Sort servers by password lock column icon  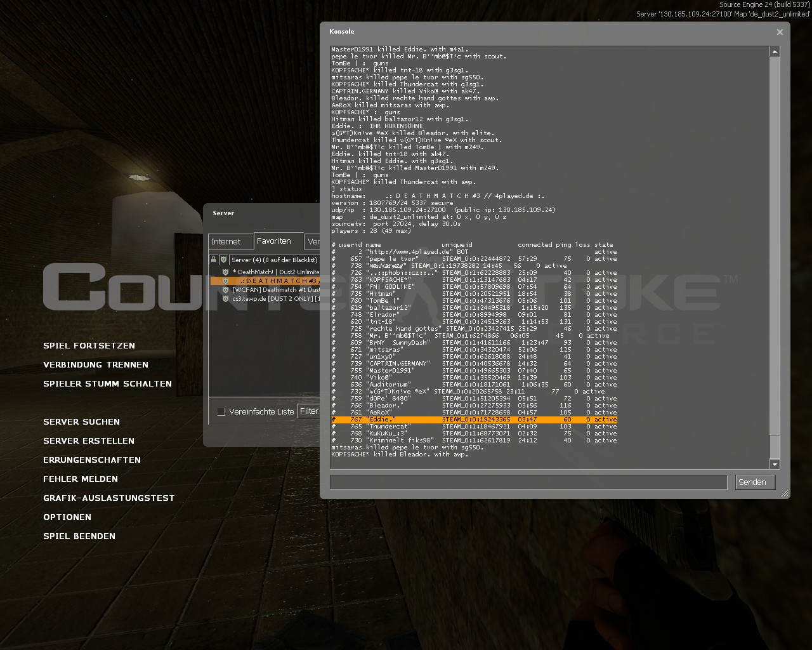[x=214, y=260]
